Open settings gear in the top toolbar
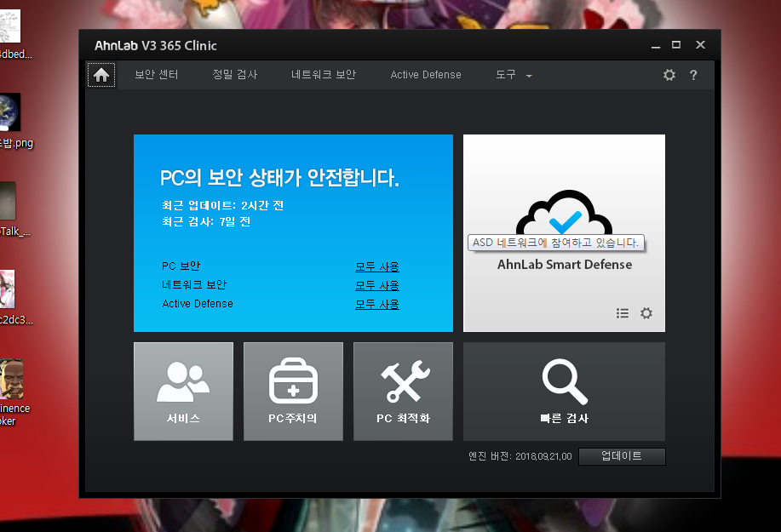781x532 pixels. pyautogui.click(x=669, y=75)
